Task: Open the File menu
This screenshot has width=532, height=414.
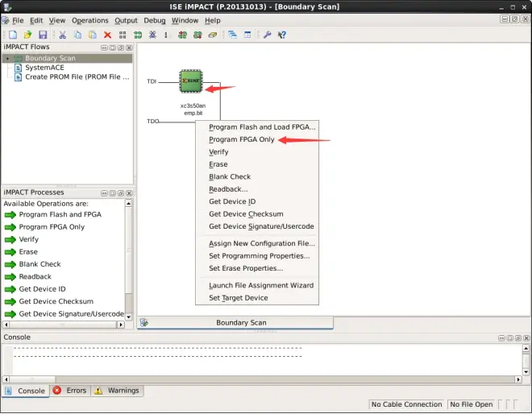Action: (x=18, y=20)
